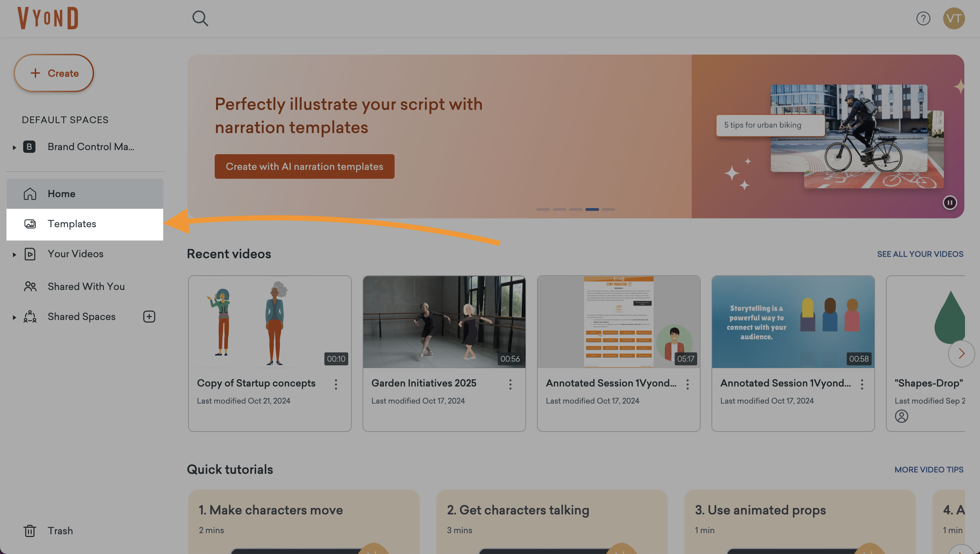Open the VT account avatar menu
Viewport: 980px width, 554px height.
[x=953, y=18]
